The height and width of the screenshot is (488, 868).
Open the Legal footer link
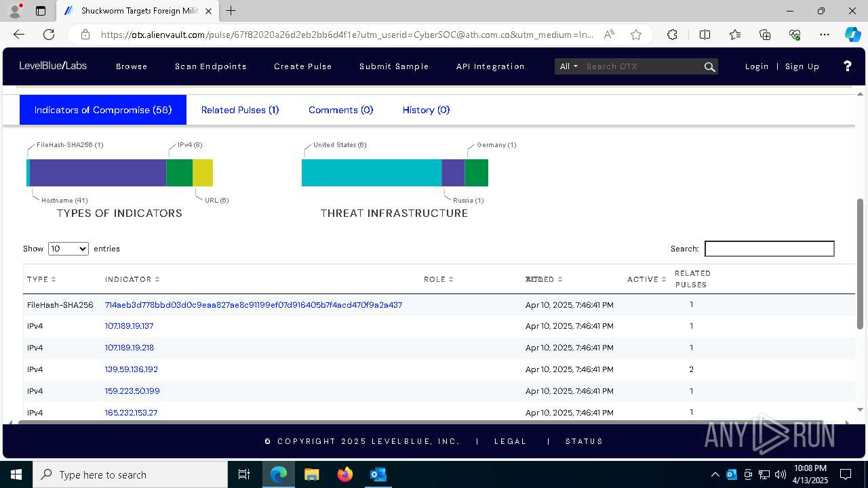pyautogui.click(x=510, y=441)
